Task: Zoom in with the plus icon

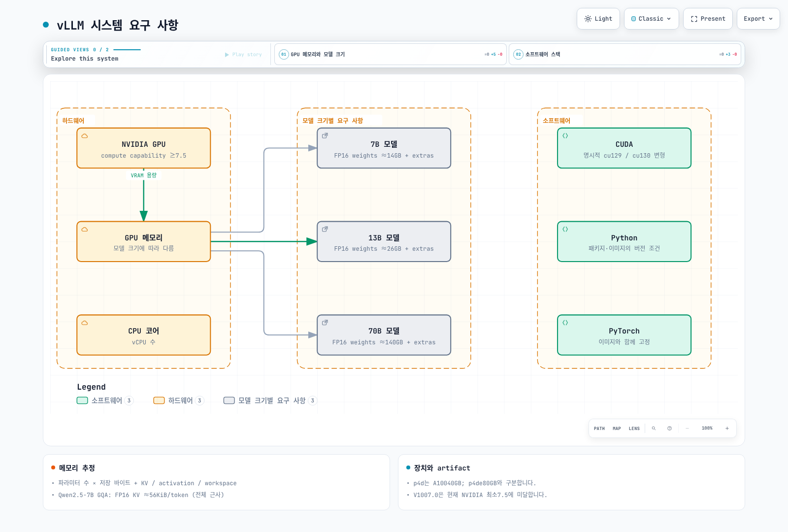Action: click(x=727, y=429)
